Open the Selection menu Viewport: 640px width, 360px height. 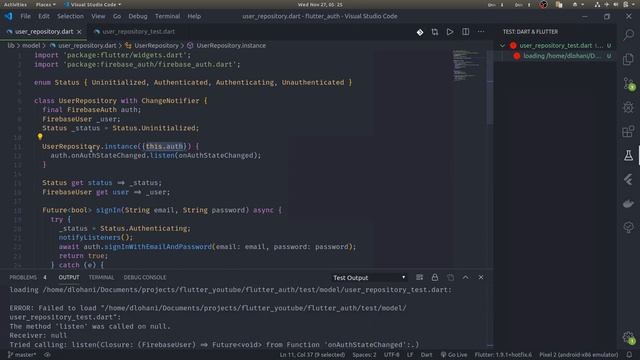point(70,16)
